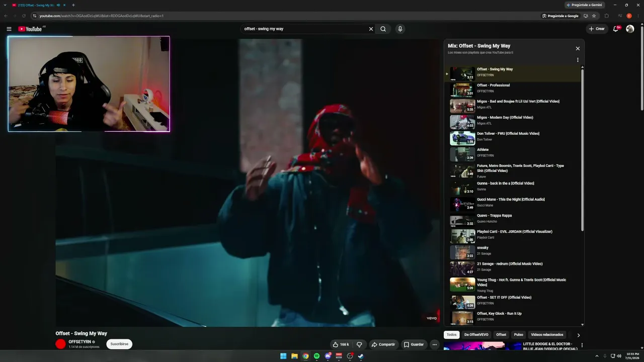
Task: Open options for Little Boogie recommended video
Action: click(x=582, y=345)
